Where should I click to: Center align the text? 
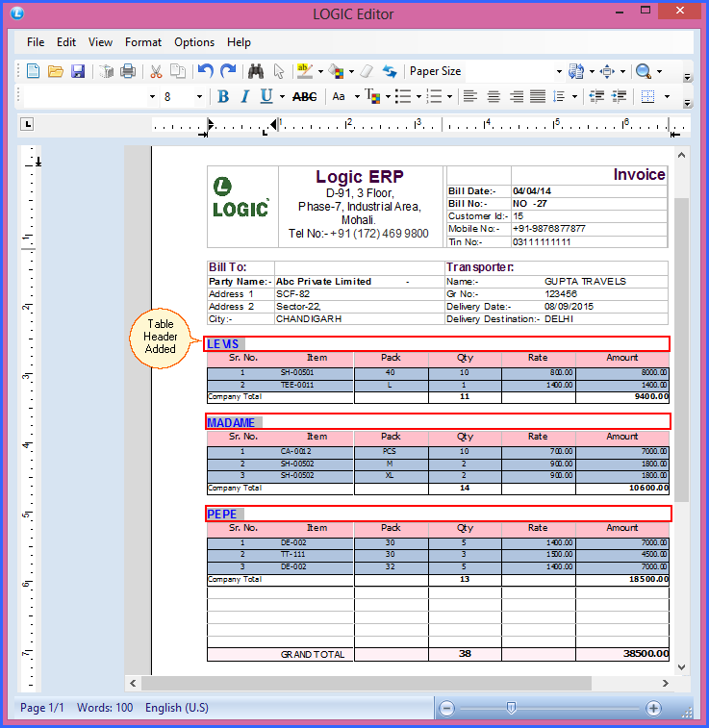click(494, 96)
